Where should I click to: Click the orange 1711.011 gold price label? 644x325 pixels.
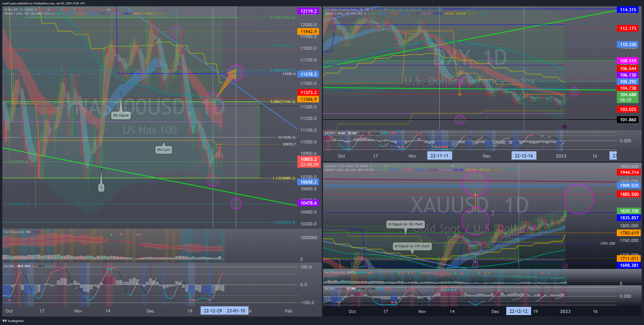(629, 259)
